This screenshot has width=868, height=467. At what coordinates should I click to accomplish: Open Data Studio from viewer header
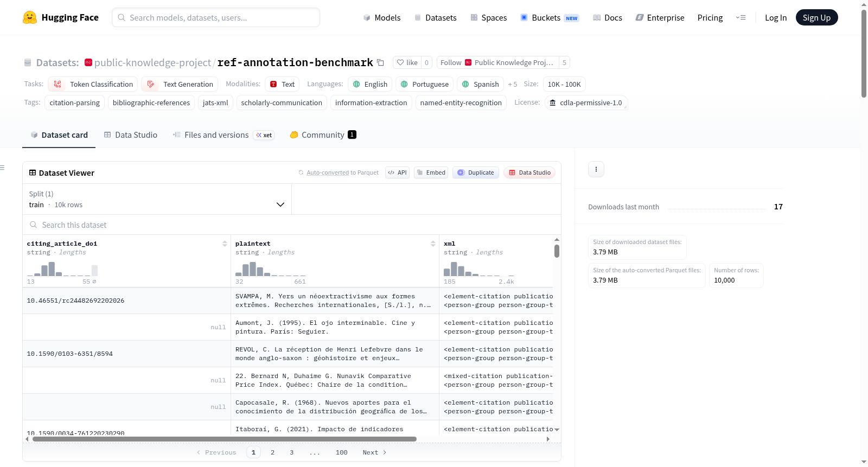click(529, 172)
